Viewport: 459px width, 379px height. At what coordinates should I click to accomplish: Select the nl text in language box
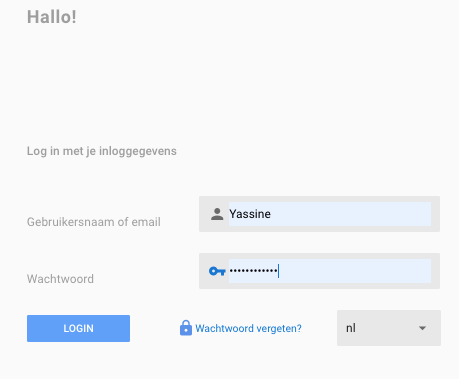(351, 328)
